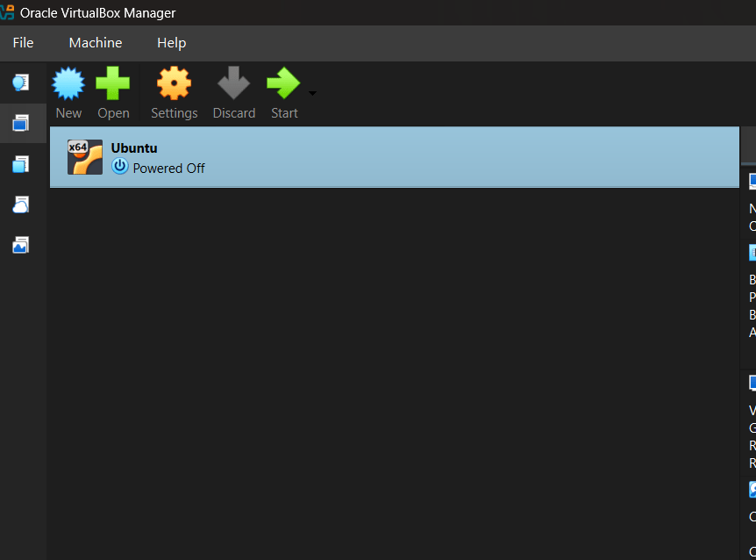Click the third sidebar icon with the blue square
Viewport: 756px width, 560px height.
[20, 164]
